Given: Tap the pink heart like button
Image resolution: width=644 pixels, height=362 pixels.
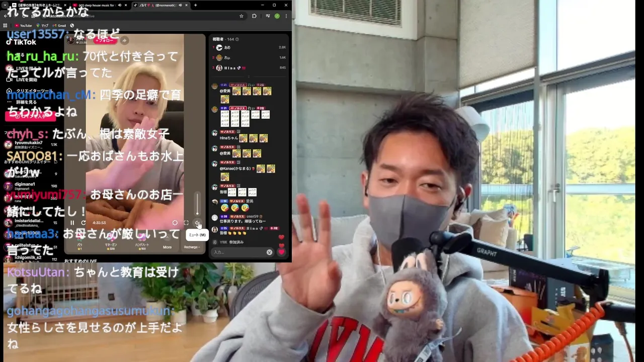Looking at the screenshot, I should 281,252.
